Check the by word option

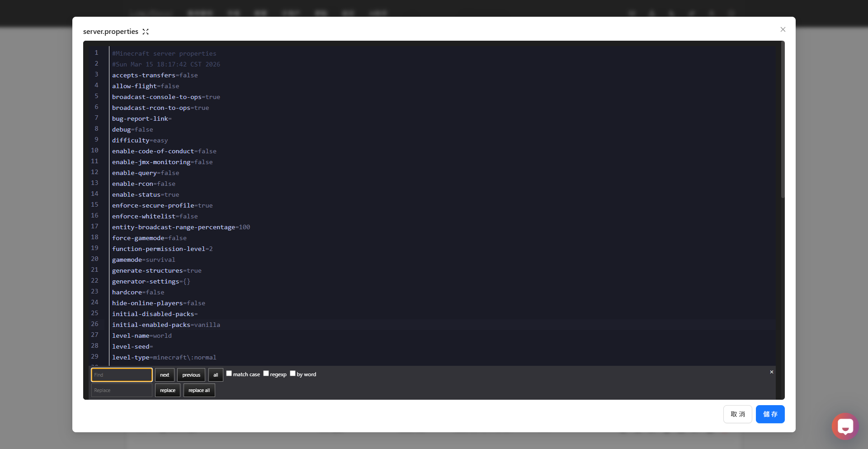point(293,373)
